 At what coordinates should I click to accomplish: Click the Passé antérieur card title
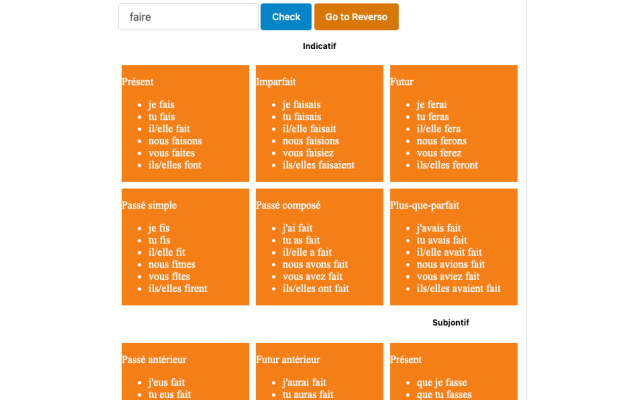click(x=154, y=359)
